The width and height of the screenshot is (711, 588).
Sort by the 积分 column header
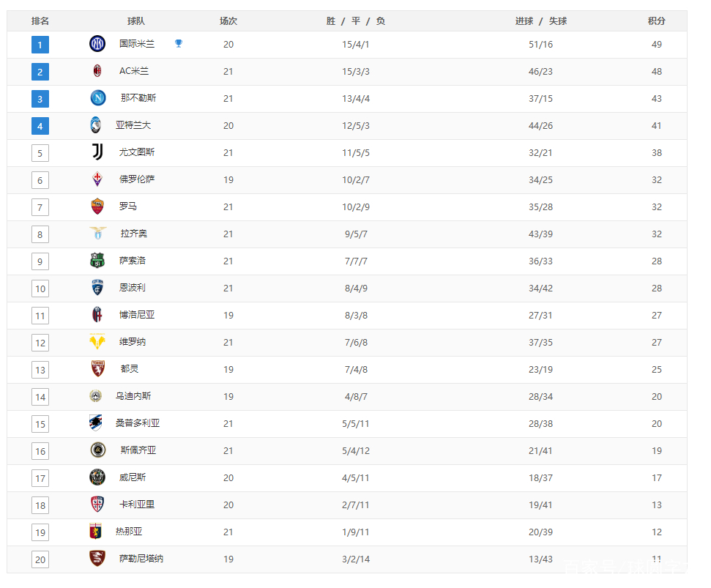(x=656, y=21)
